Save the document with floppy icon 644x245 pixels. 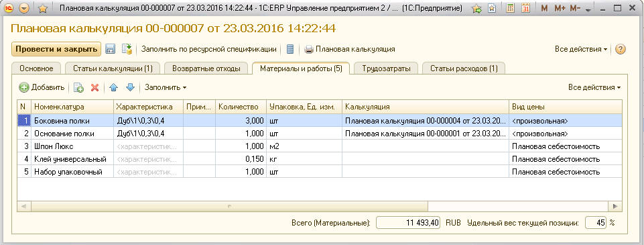(x=110, y=49)
